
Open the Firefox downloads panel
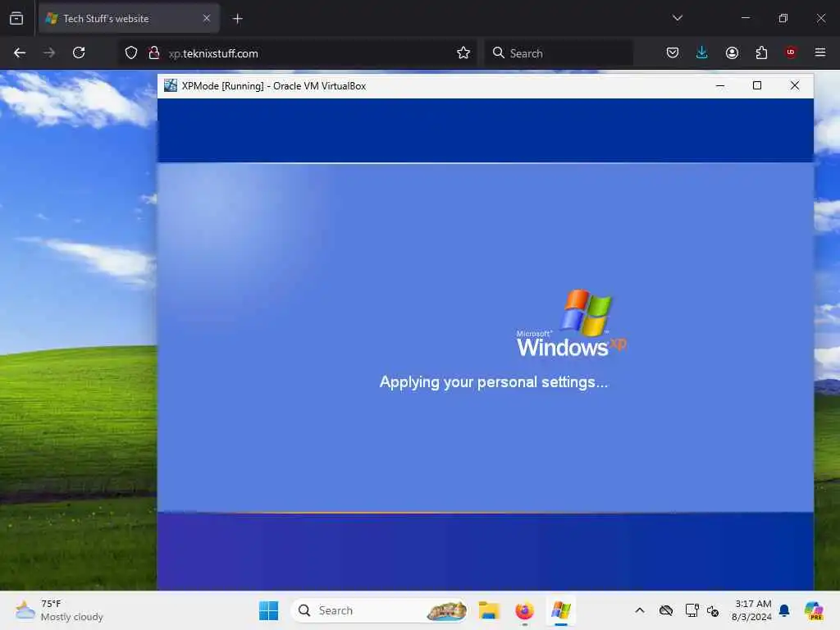[x=702, y=52]
